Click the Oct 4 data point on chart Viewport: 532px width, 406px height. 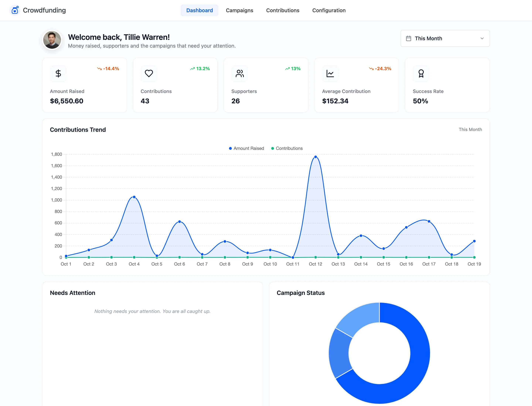134,197
